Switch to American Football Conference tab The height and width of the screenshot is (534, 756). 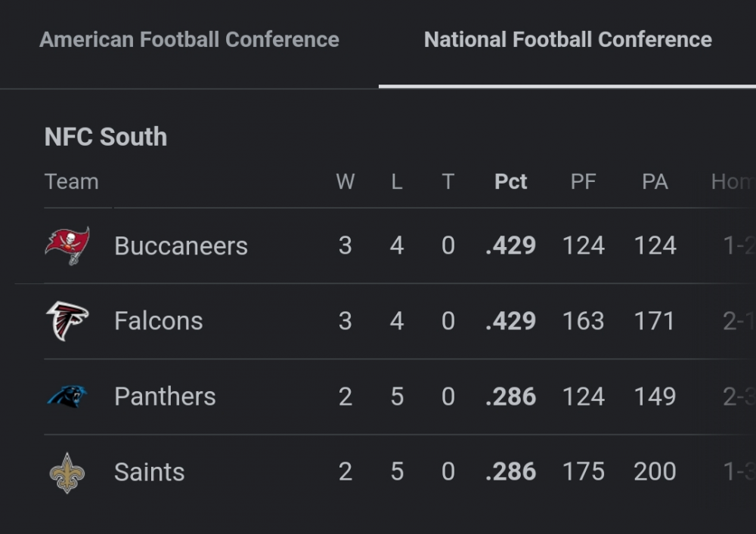189,40
